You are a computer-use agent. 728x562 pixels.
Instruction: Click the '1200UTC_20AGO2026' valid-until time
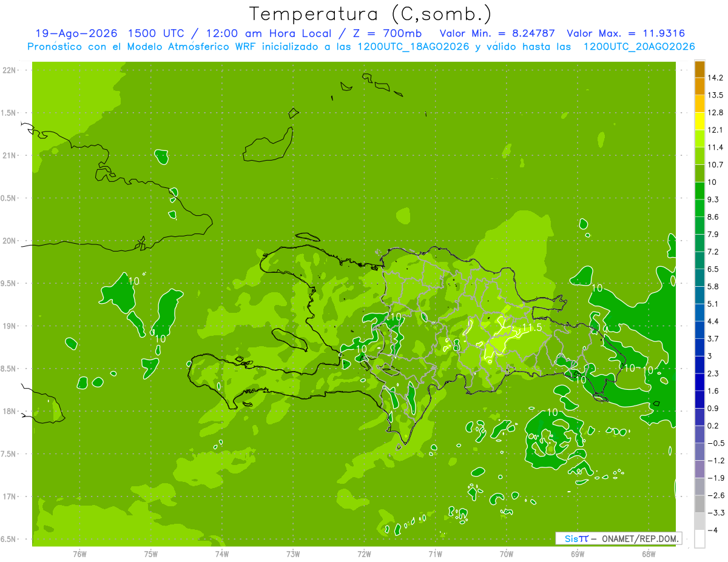639,47
